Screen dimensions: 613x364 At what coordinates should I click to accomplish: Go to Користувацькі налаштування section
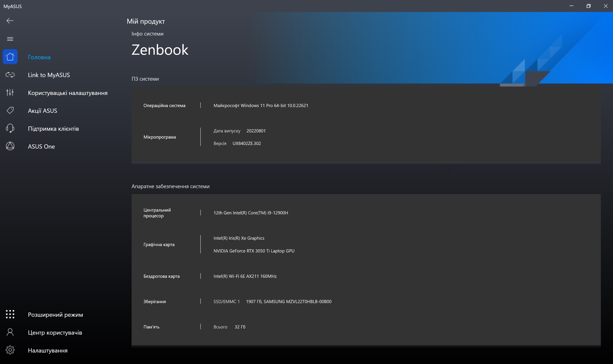coord(68,93)
